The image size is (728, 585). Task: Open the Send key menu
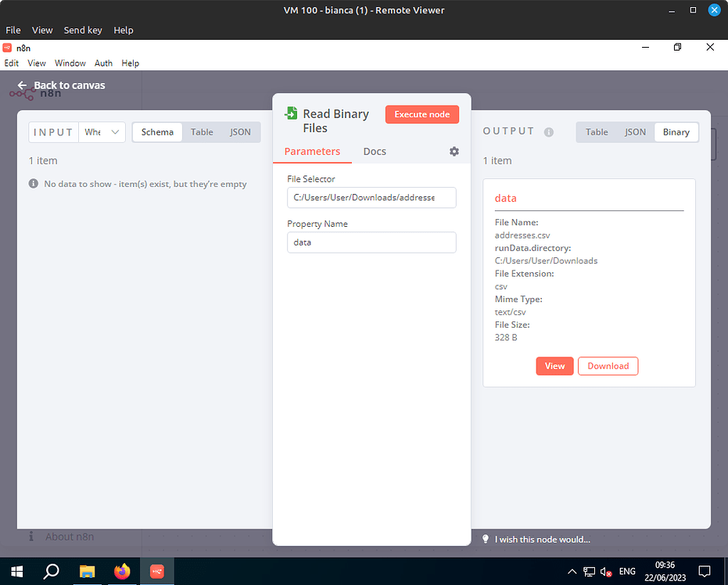82,30
